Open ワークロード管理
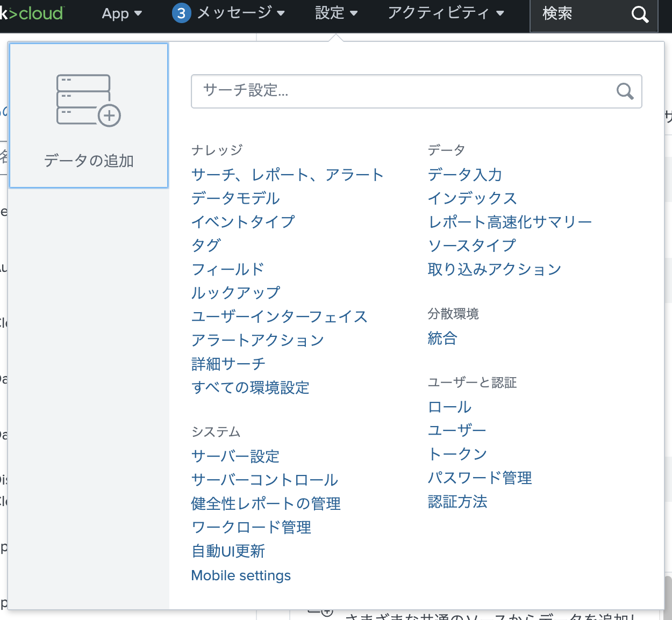Screen dimensions: 672x620 (251, 527)
